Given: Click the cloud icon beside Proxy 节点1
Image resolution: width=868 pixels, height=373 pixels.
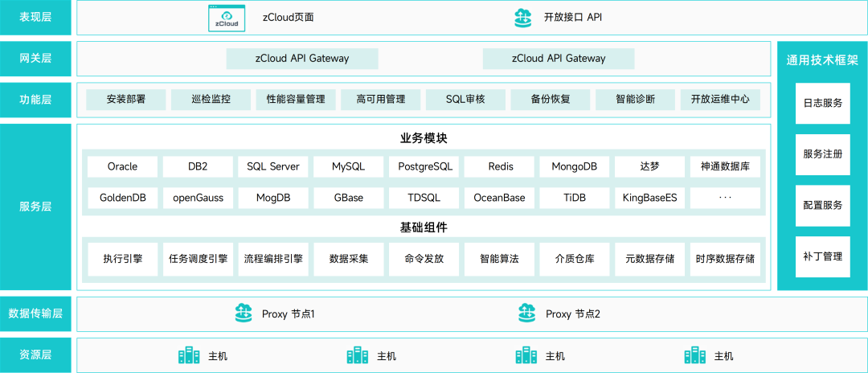Looking at the screenshot, I should point(244,314).
